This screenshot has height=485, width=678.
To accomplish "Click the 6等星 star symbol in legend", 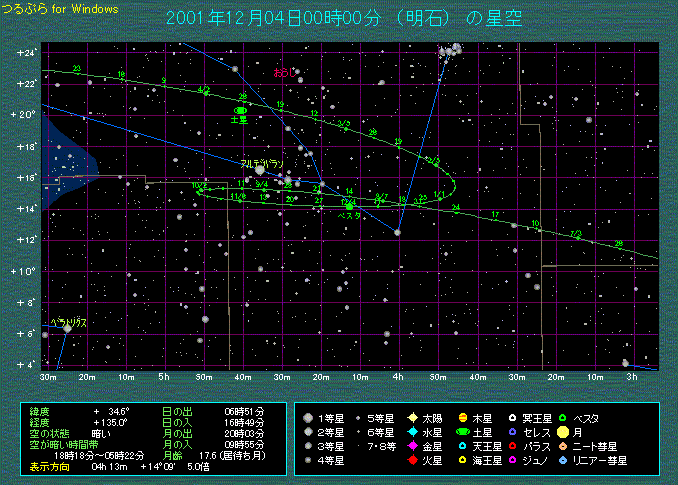I will click(x=358, y=432).
